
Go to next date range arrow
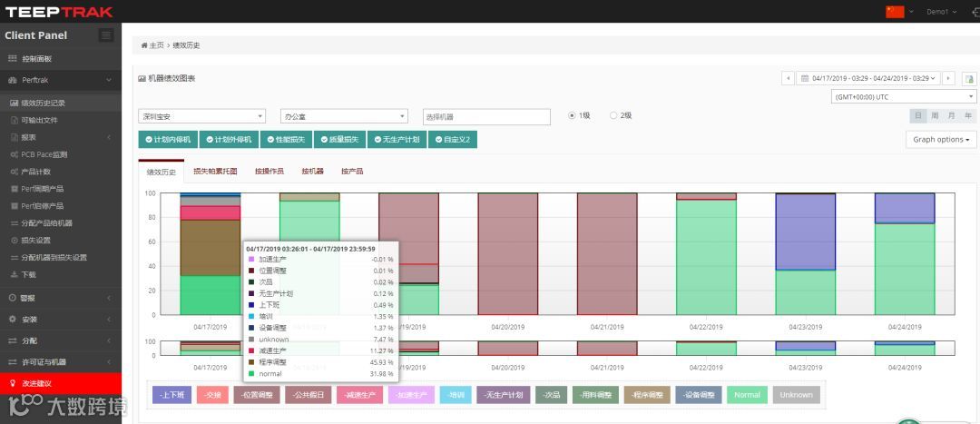point(949,78)
